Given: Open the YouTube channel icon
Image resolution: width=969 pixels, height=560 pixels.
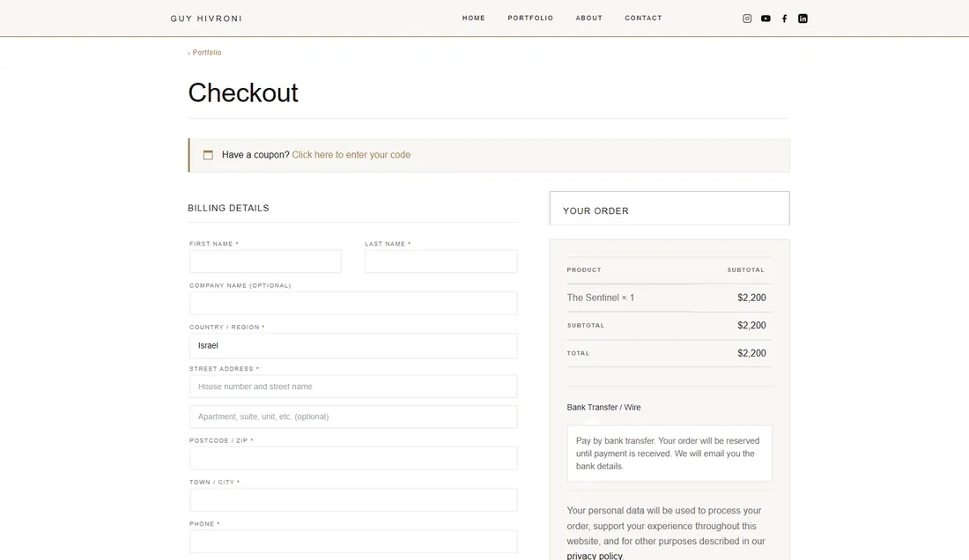Looking at the screenshot, I should point(766,18).
